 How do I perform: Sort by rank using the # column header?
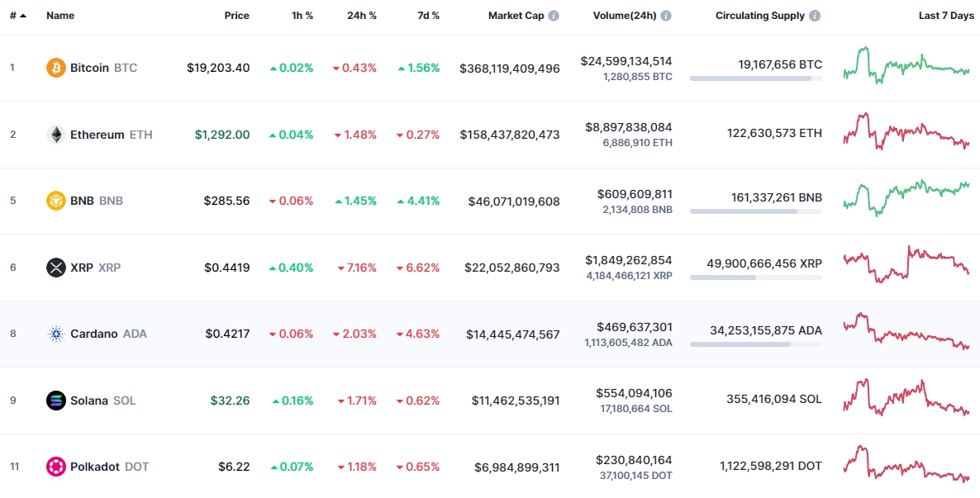click(18, 16)
